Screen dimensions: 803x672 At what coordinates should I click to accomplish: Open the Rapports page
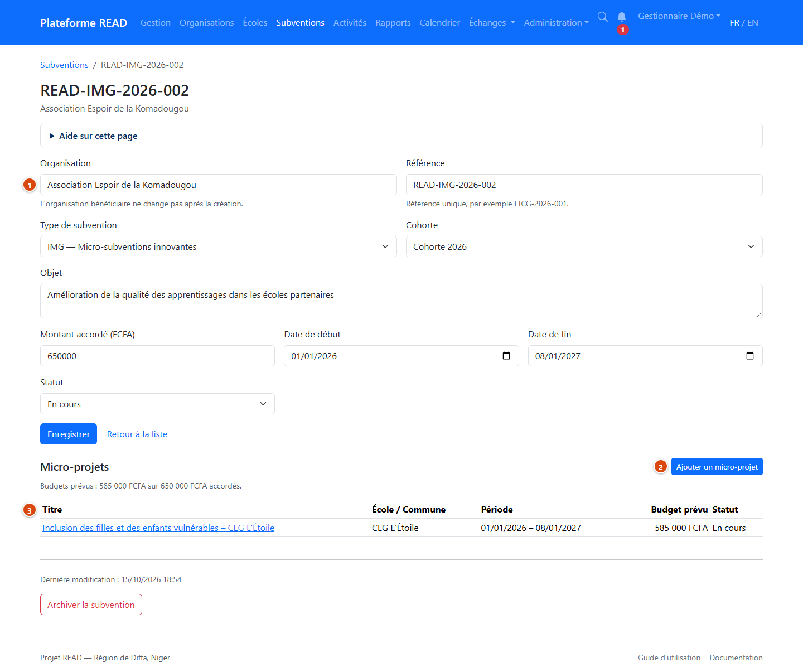[393, 22]
